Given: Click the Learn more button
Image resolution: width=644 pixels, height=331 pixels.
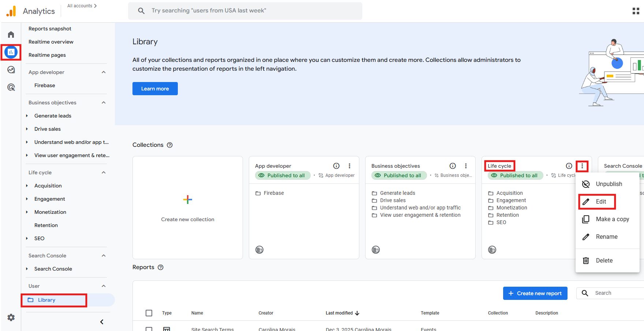Looking at the screenshot, I should tap(155, 89).
